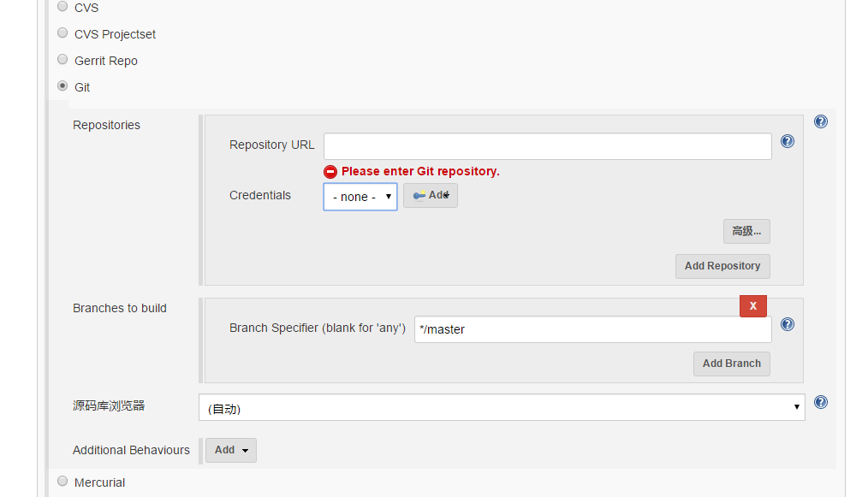Image resolution: width=868 pixels, height=497 pixels.
Task: Click the 高级... advanced button
Action: [x=746, y=231]
